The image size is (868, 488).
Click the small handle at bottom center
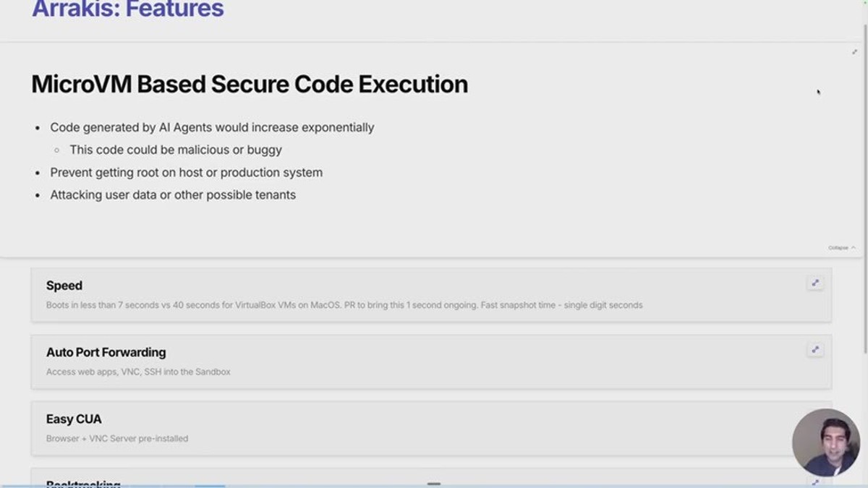tap(434, 484)
